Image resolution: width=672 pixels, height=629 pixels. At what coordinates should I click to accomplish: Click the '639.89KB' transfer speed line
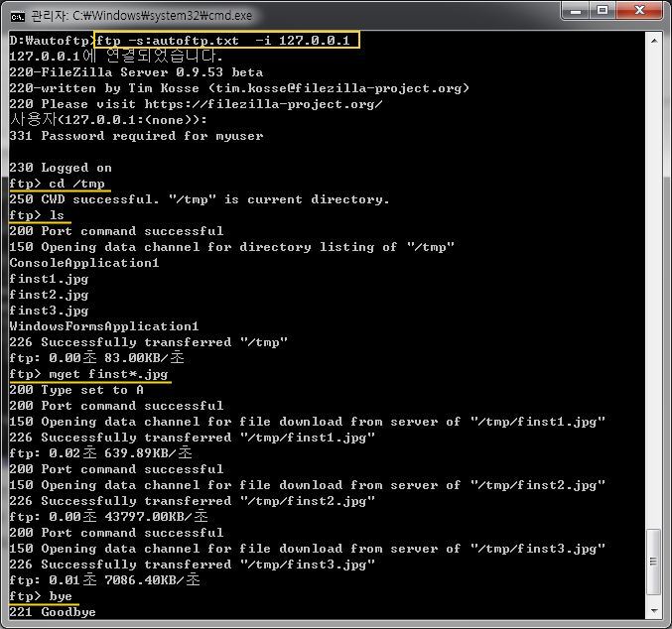coord(100,452)
